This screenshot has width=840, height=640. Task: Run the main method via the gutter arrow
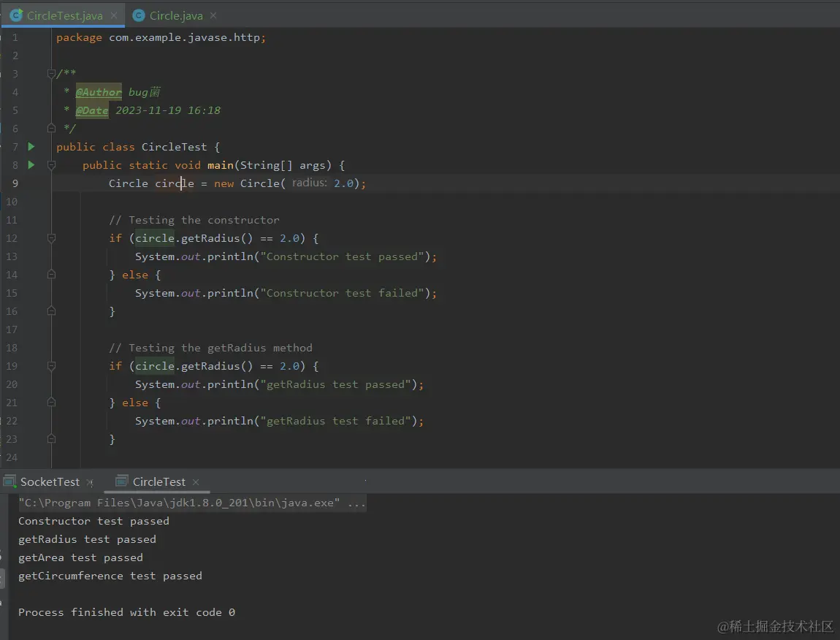[x=31, y=165]
